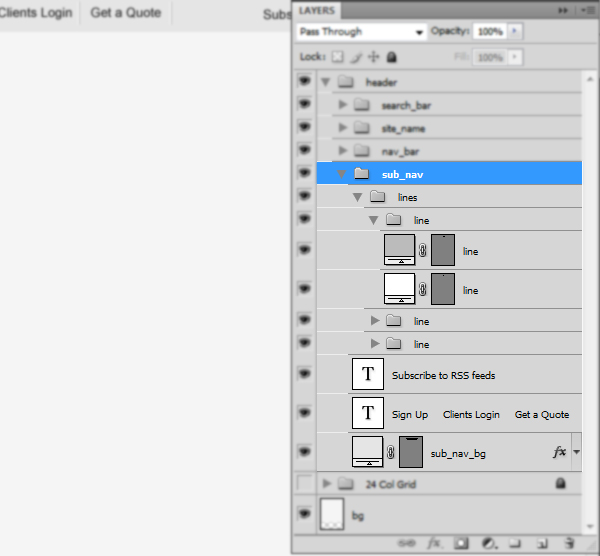The width and height of the screenshot is (600, 556).
Task: Expand the site_name group triangle
Action: [x=342, y=127]
